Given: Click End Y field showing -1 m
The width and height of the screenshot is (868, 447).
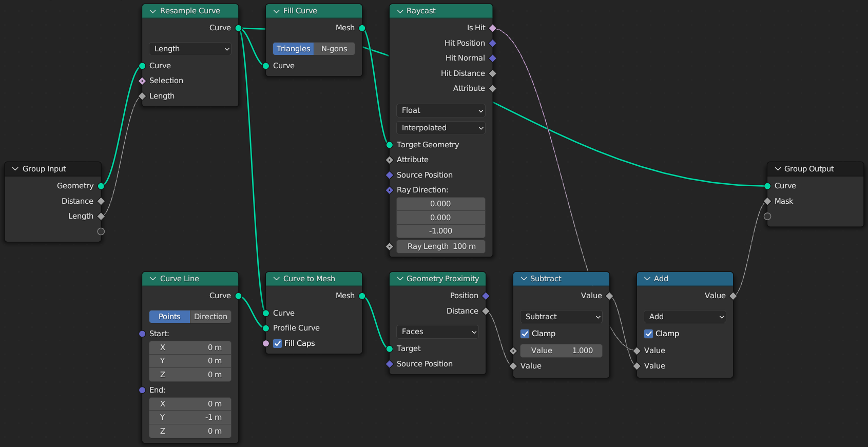Looking at the screenshot, I should tap(190, 417).
